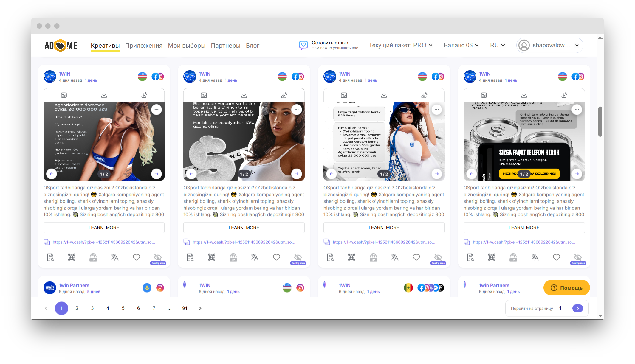The width and height of the screenshot is (635, 364).
Task: Open the RU language dropdown
Action: click(x=497, y=45)
